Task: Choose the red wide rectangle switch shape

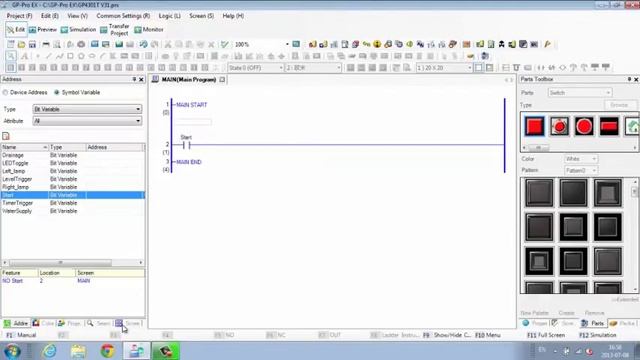Action: coord(609,126)
